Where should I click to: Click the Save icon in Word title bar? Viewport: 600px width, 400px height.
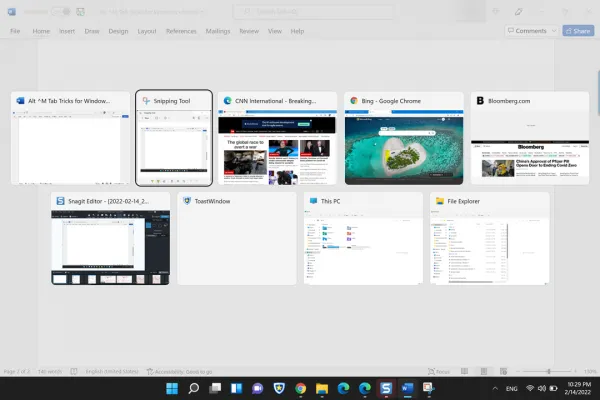tap(80, 11)
